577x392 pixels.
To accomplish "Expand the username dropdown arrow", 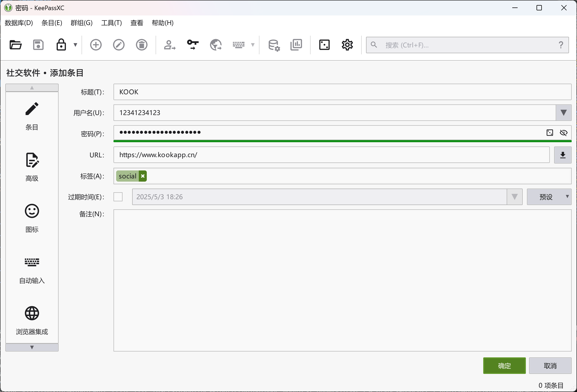I will click(563, 113).
